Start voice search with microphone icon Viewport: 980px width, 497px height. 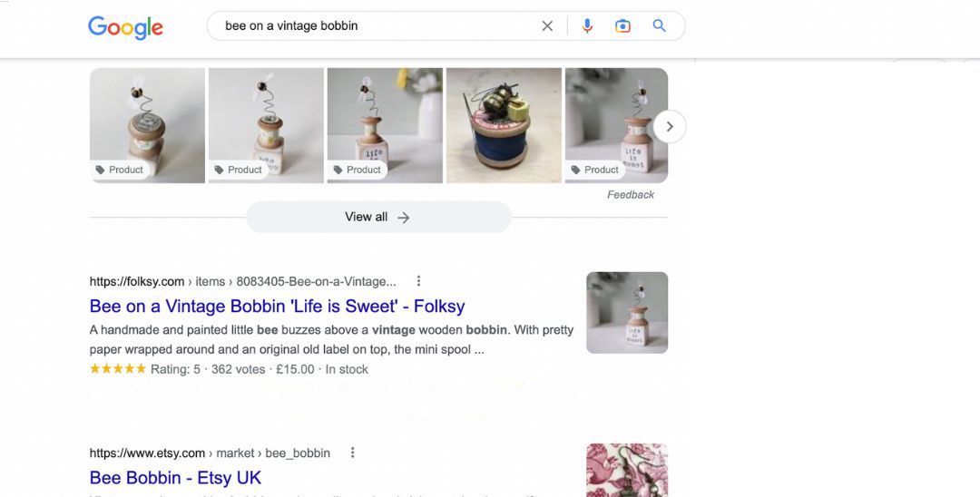coord(587,26)
